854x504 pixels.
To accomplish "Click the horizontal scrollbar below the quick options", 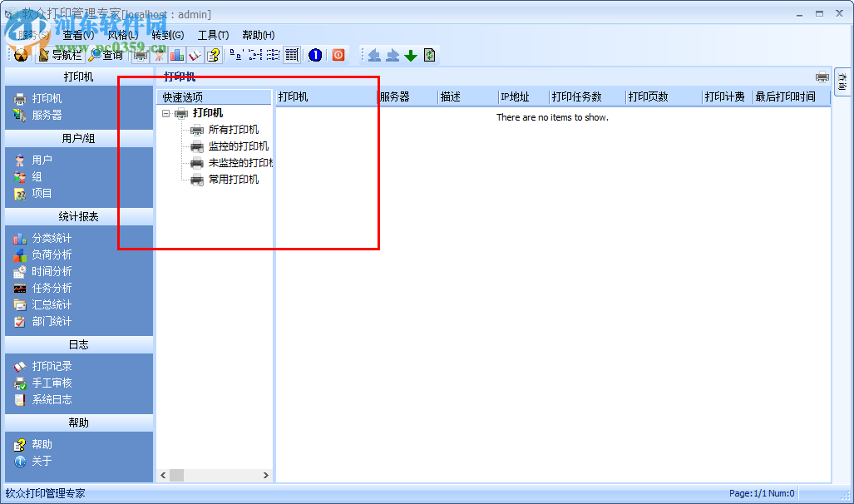I will click(x=175, y=475).
